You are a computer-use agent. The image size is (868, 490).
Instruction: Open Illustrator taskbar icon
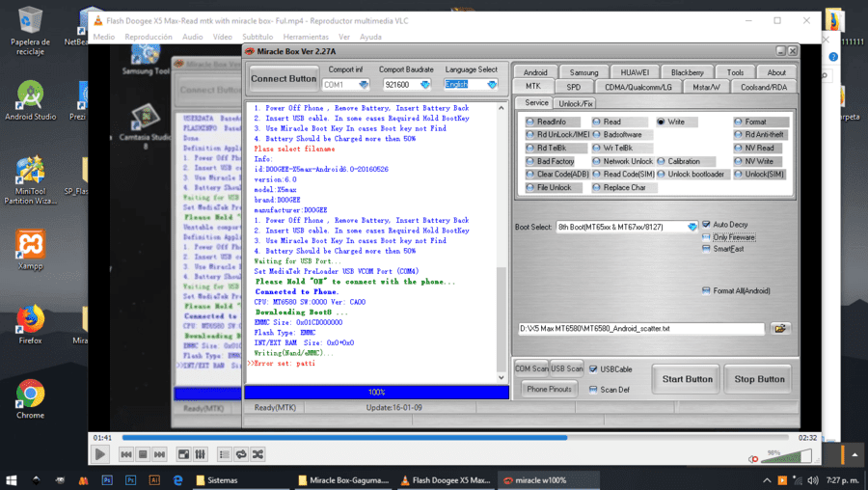(154, 480)
